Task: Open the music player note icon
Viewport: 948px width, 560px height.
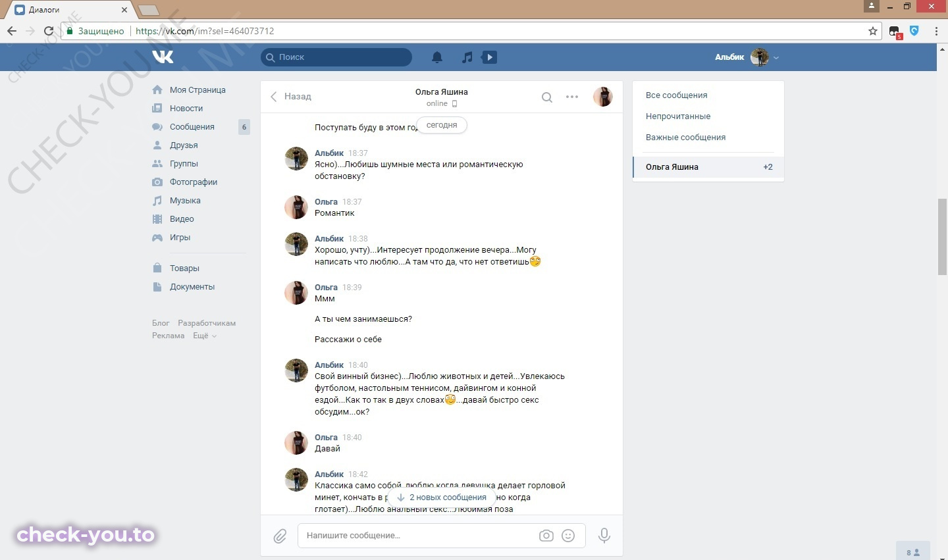Action: point(467,57)
